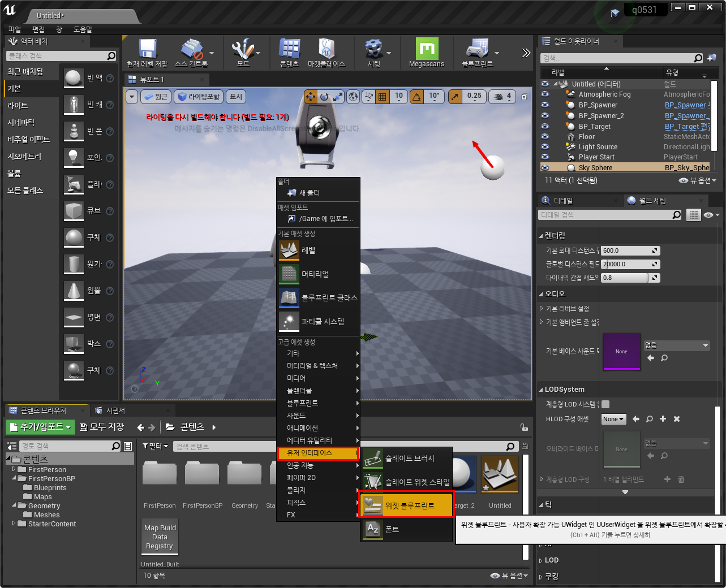Click the Save Current Level toolbar icon
The width and height of the screenshot is (726, 588).
[x=147, y=49]
